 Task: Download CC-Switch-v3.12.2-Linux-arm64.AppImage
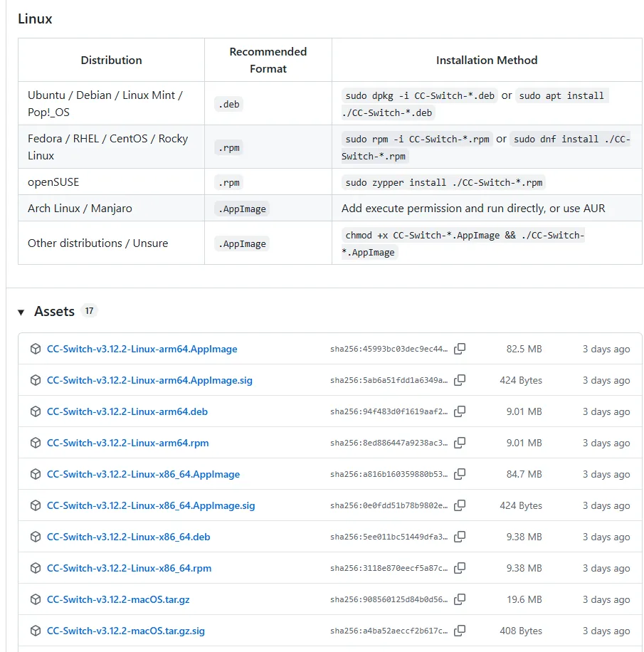(x=142, y=349)
